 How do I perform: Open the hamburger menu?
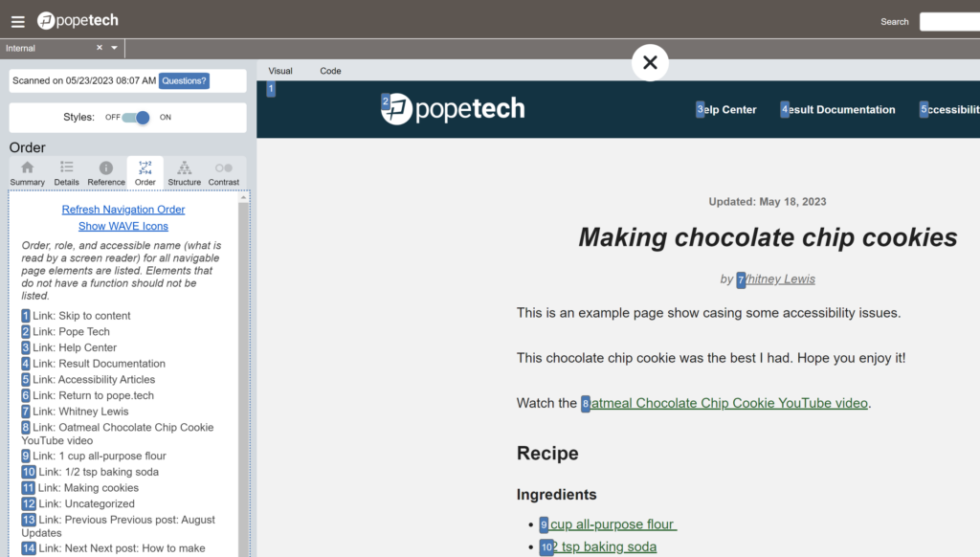[18, 22]
